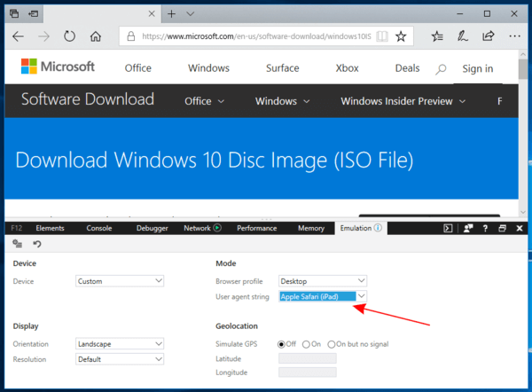Click the page vertical scrollbar thumb

[523, 69]
